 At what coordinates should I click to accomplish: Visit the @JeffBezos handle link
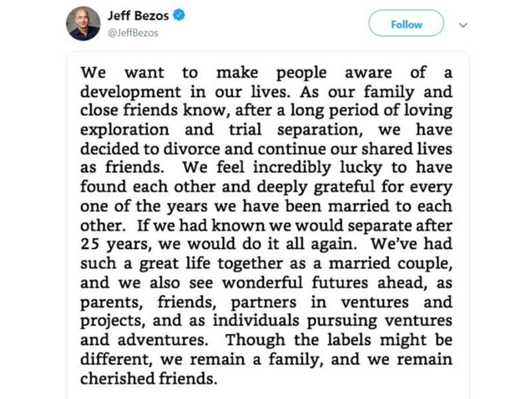pos(133,33)
